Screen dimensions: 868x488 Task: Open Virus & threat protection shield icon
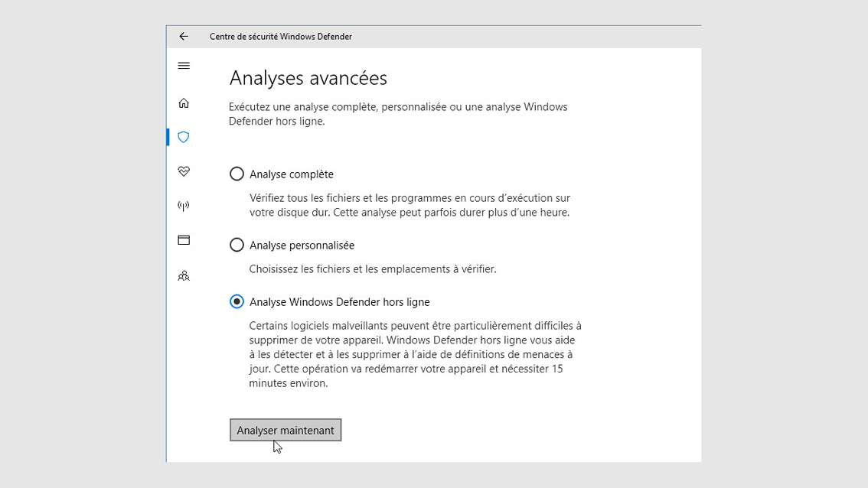(x=184, y=137)
